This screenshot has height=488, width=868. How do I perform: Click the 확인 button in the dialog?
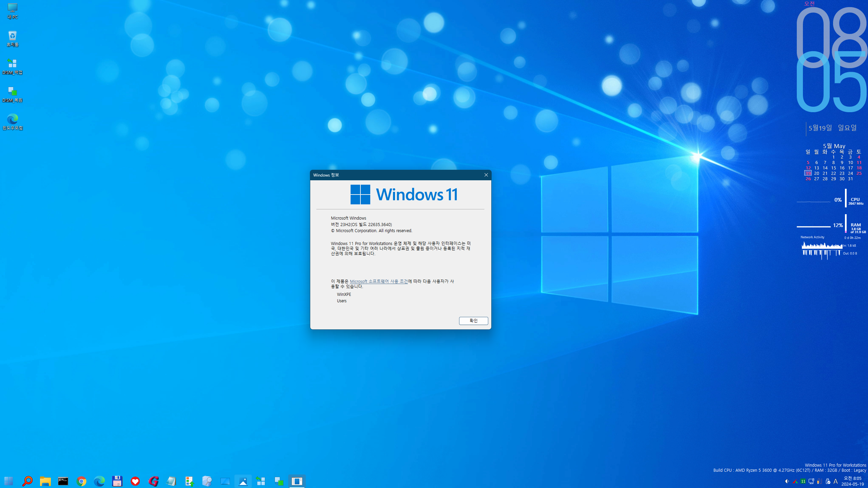[x=473, y=321]
